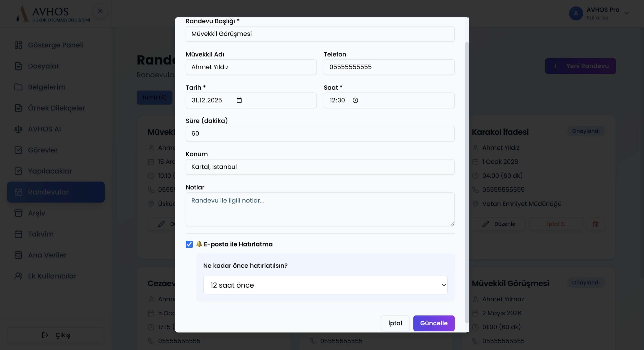644x350 pixels.
Task: Select the Tümü (6) filter tab
Action: [x=154, y=97]
